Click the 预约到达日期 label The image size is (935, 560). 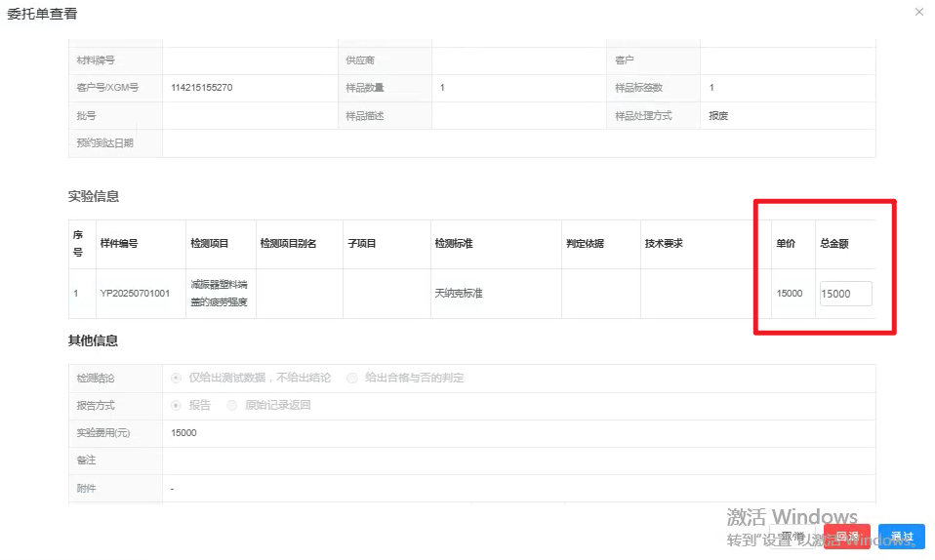tap(105, 143)
